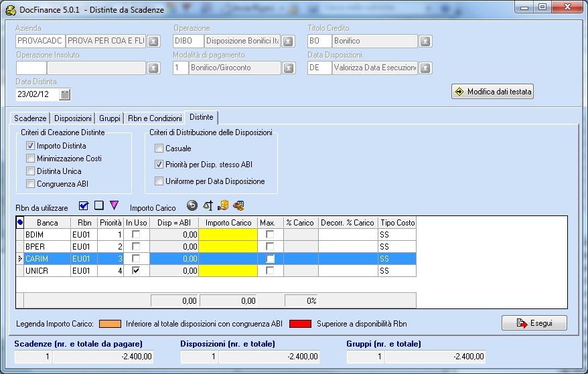
Task: Click the deselect-all empty box icon
Action: click(x=99, y=205)
